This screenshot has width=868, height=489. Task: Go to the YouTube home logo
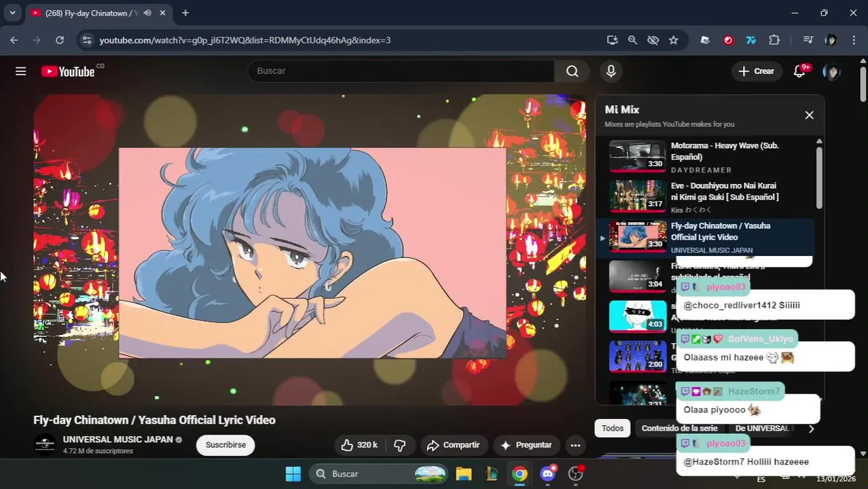coord(68,71)
